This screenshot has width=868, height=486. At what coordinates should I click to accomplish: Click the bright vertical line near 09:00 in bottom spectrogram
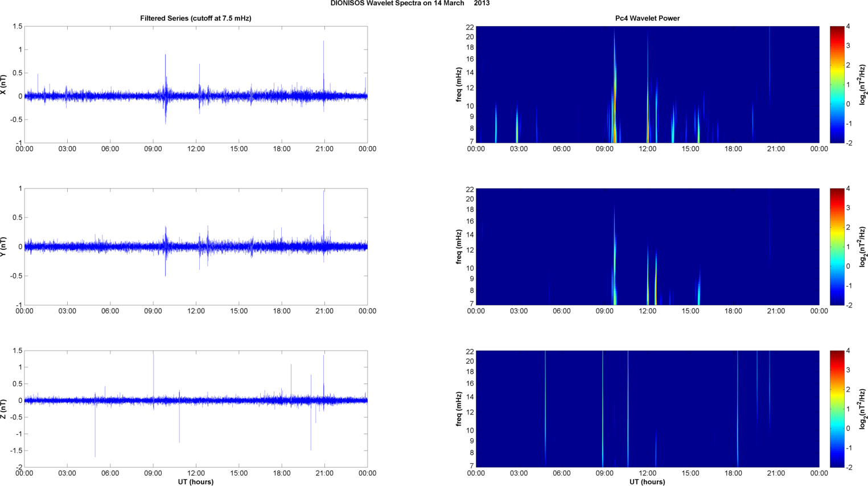coord(603,410)
